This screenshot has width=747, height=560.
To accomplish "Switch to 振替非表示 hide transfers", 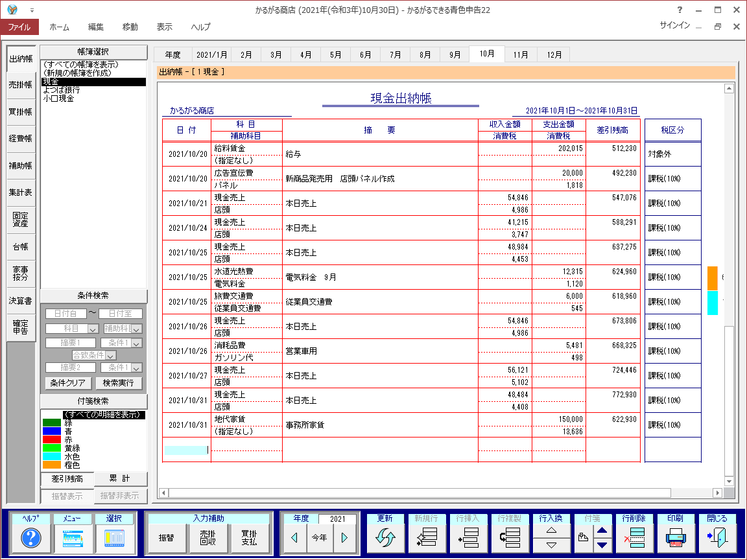I will (x=120, y=496).
